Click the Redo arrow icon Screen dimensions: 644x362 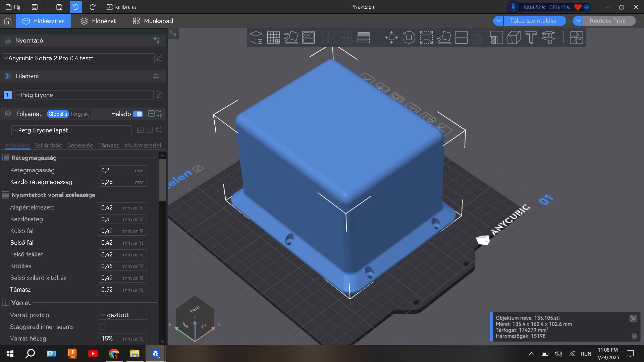(93, 7)
